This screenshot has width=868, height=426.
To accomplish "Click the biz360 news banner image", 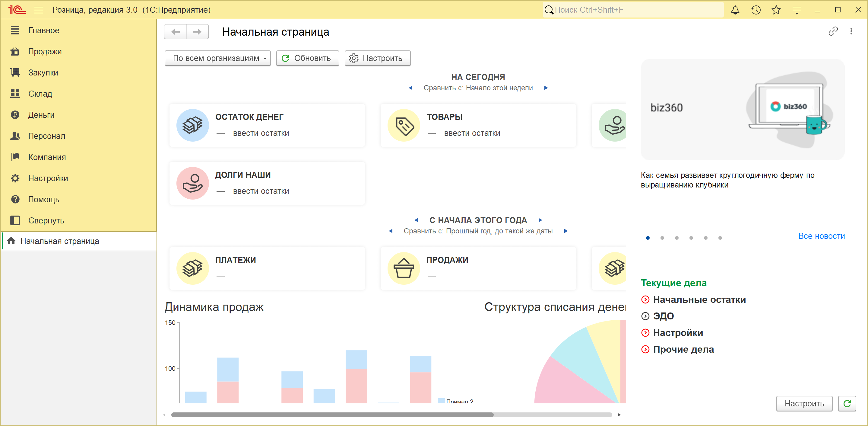I will pyautogui.click(x=743, y=109).
